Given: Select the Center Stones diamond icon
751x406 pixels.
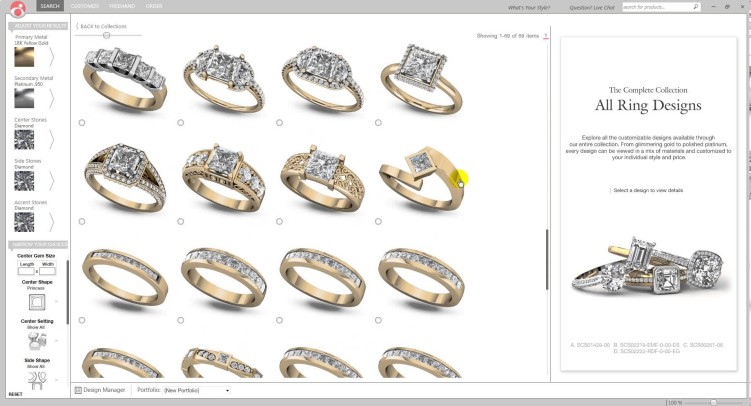Looking at the screenshot, I should [23, 140].
